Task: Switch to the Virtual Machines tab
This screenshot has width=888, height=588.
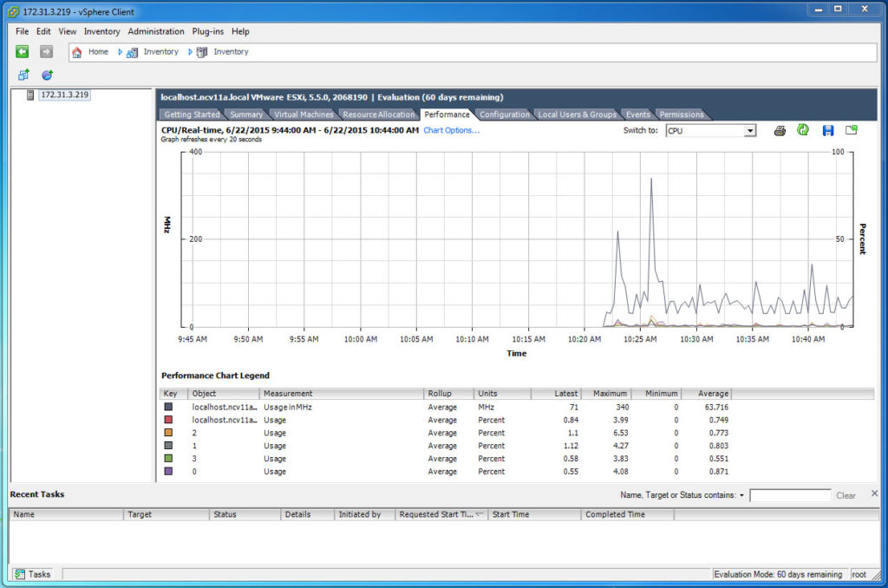Action: 304,114
